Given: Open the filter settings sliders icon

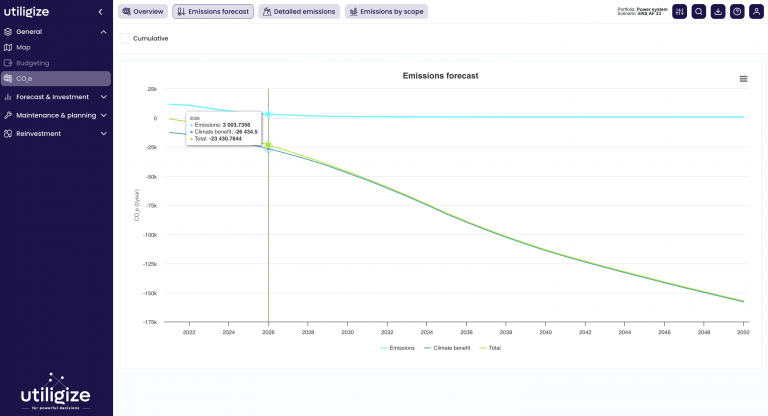Looking at the screenshot, I should (680, 12).
